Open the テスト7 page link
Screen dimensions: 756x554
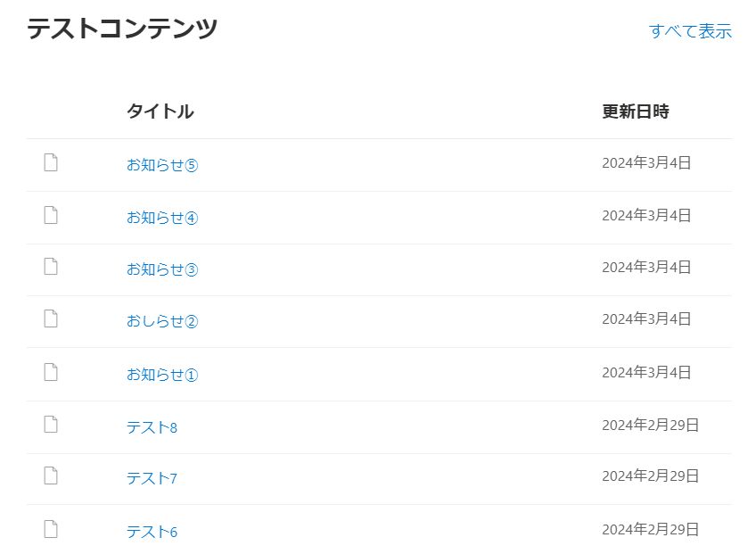[152, 478]
